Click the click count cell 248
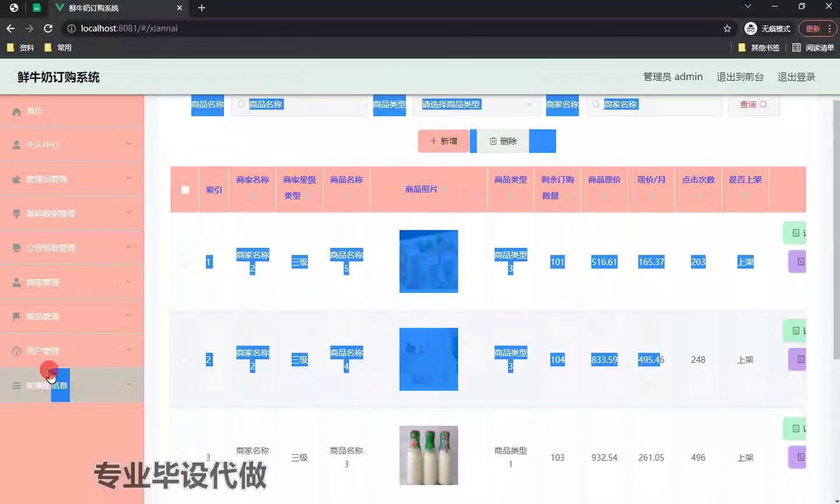Image resolution: width=840 pixels, height=504 pixels. pyautogui.click(x=698, y=360)
